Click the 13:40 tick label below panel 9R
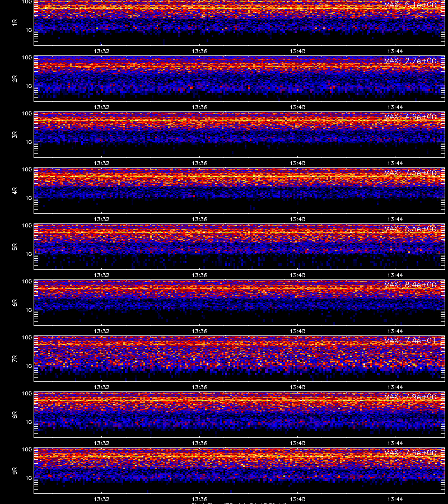Screen dimensions: 448x504 pyautogui.click(x=297, y=499)
